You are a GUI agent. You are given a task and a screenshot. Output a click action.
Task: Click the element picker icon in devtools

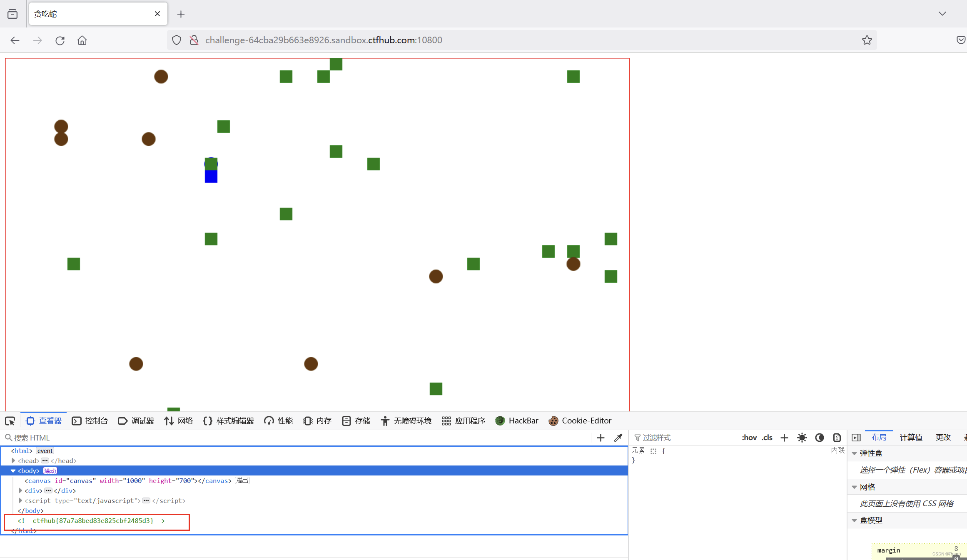tap(10, 421)
